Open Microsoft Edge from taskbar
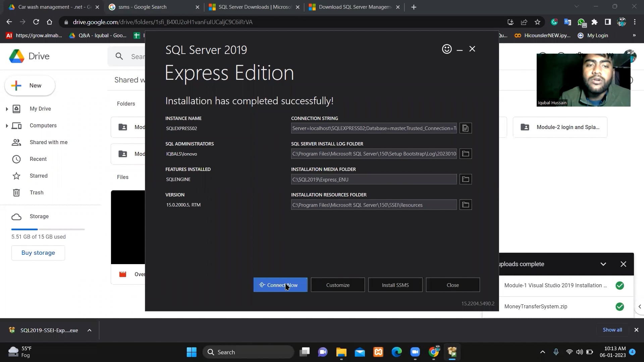Screen dimensions: 644x362 pyautogui.click(x=396, y=352)
